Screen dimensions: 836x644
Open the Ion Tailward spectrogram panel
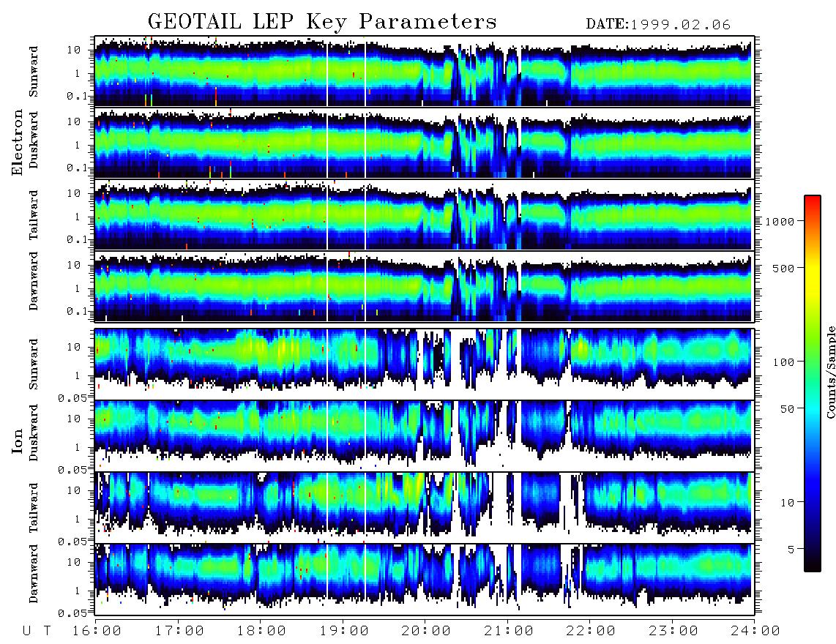pyautogui.click(x=425, y=508)
